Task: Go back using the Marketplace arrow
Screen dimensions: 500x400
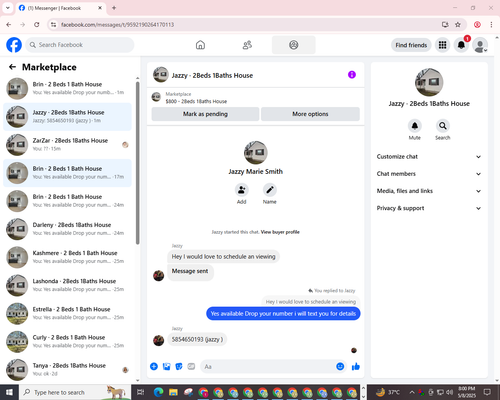Action: point(12,67)
